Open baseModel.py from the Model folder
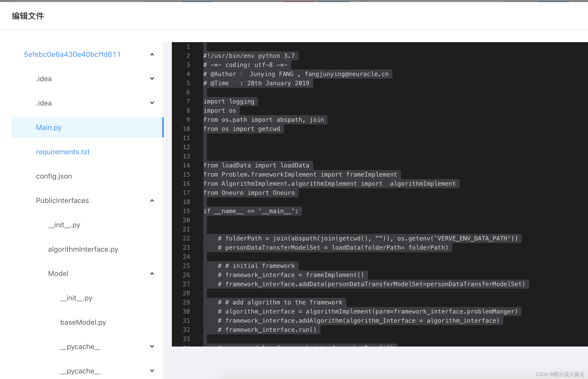Viewport: 588px width, 379px height. tap(83, 322)
